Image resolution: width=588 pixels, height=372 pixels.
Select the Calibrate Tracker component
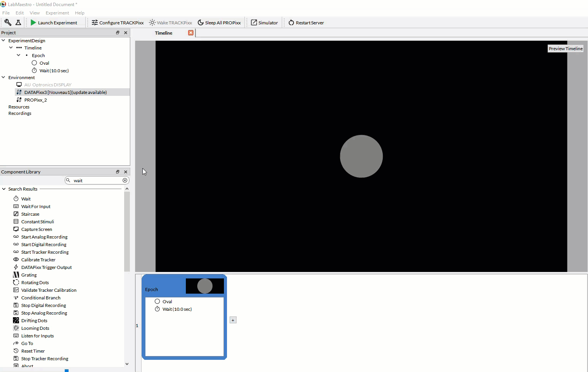[38, 259]
